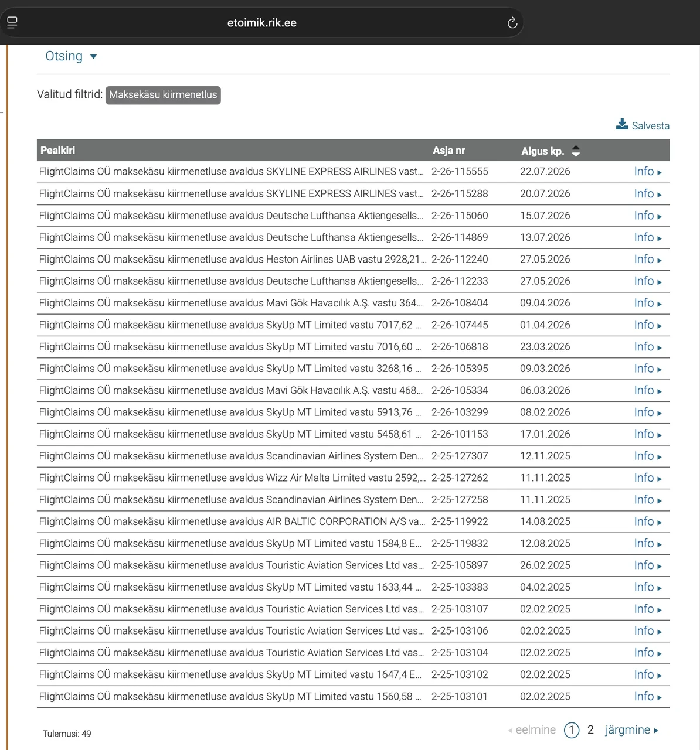This screenshot has height=750, width=700.
Task: Click the date 14.08.2025
Action: click(x=545, y=521)
